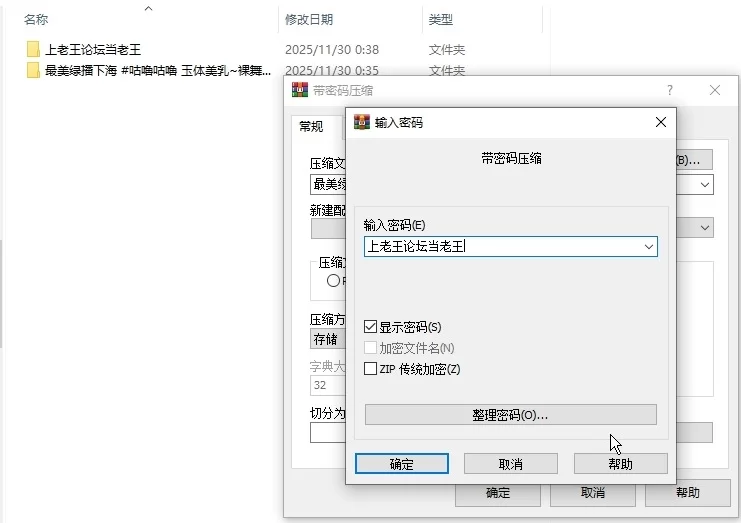
Task: Click the date 2025/11/30 0:38
Action: coord(332,50)
